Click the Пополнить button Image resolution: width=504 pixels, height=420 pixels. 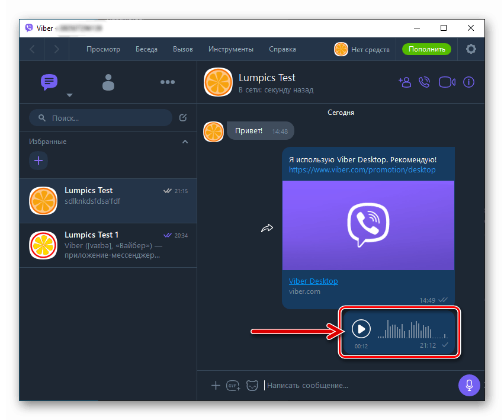tap(426, 49)
